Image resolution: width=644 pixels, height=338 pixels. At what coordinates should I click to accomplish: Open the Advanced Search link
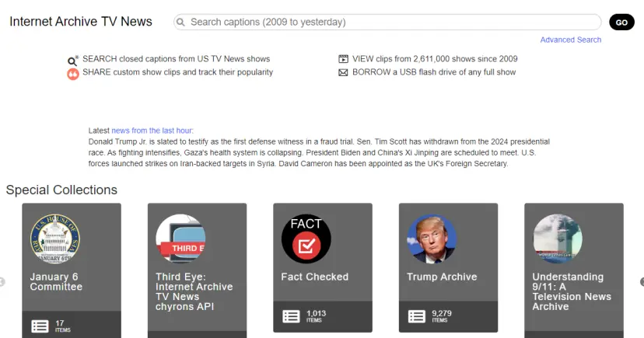coord(570,40)
